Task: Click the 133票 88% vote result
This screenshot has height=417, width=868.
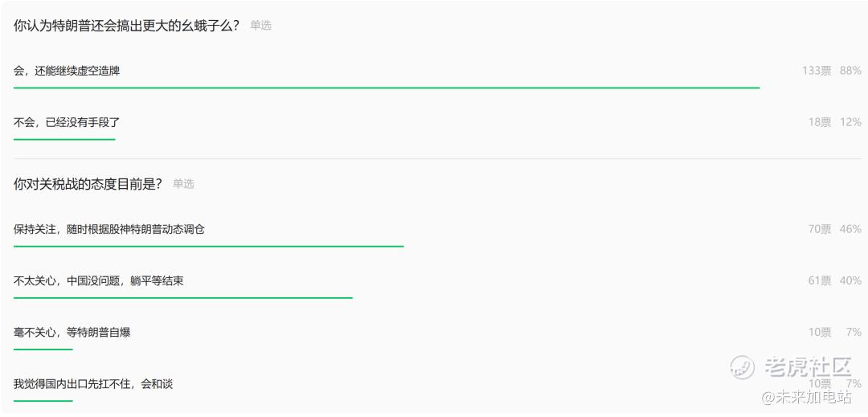Action: click(x=832, y=71)
